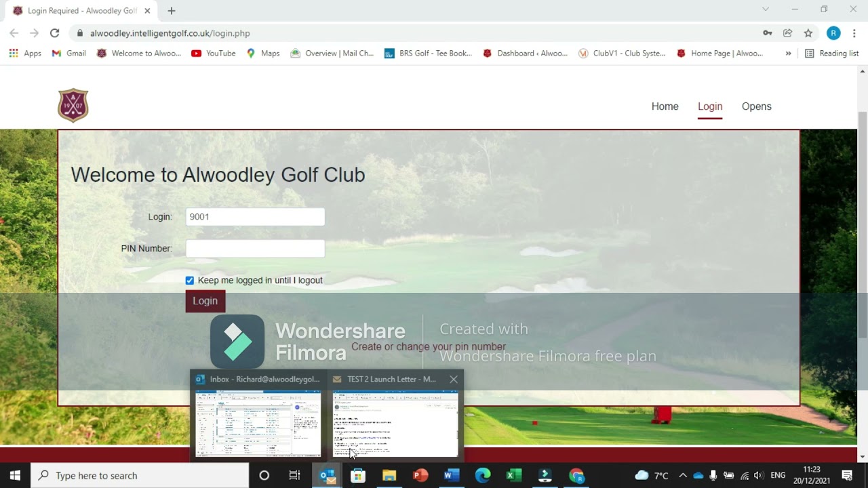Select the Login menu item
Viewport: 868px width, 488px height.
click(710, 106)
